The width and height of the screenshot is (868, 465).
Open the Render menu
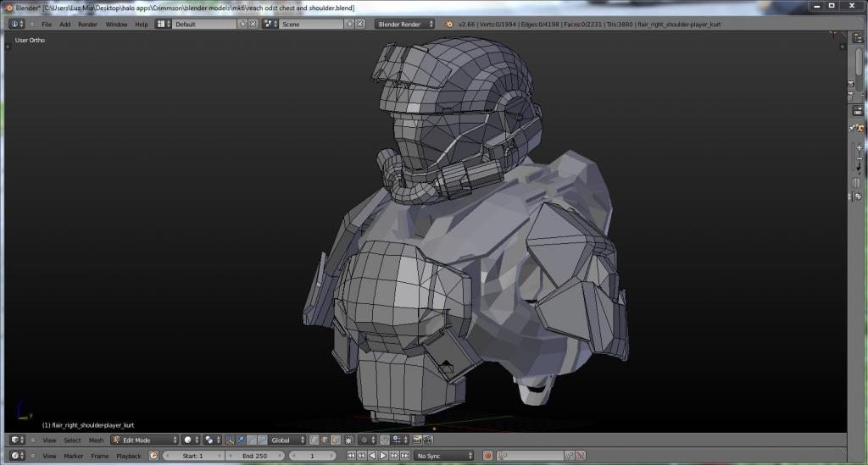pos(87,24)
